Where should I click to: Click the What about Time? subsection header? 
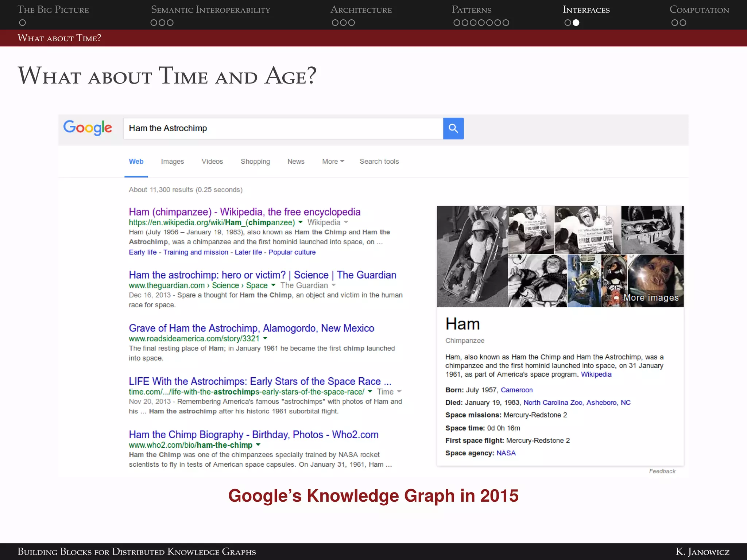59,38
